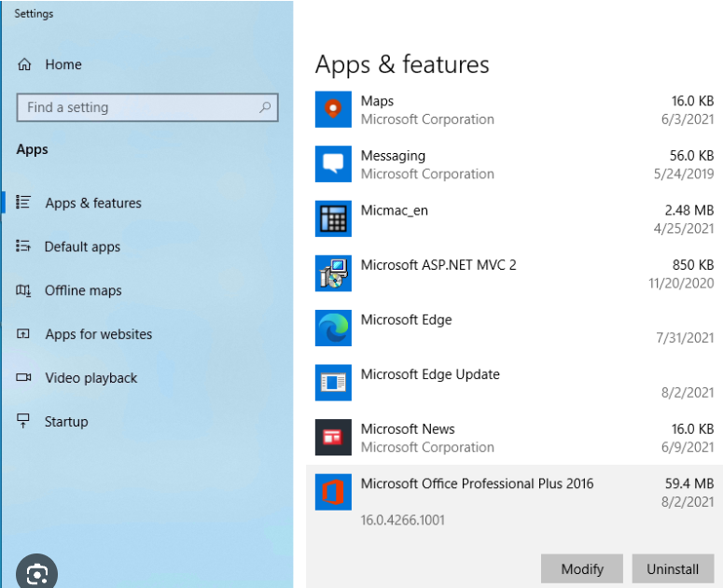Click the Messaging app icon

pyautogui.click(x=333, y=164)
